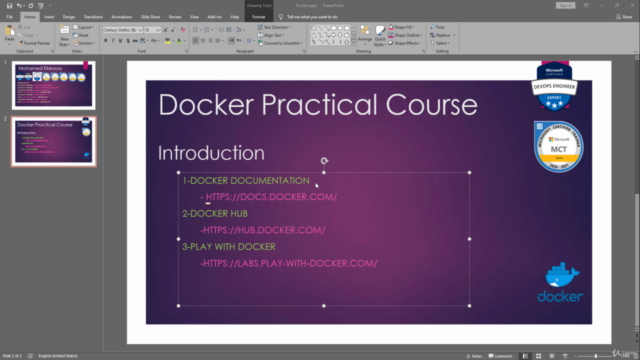Increase list indent level
Image resolution: width=640 pixels, height=360 pixels.
tap(229, 30)
